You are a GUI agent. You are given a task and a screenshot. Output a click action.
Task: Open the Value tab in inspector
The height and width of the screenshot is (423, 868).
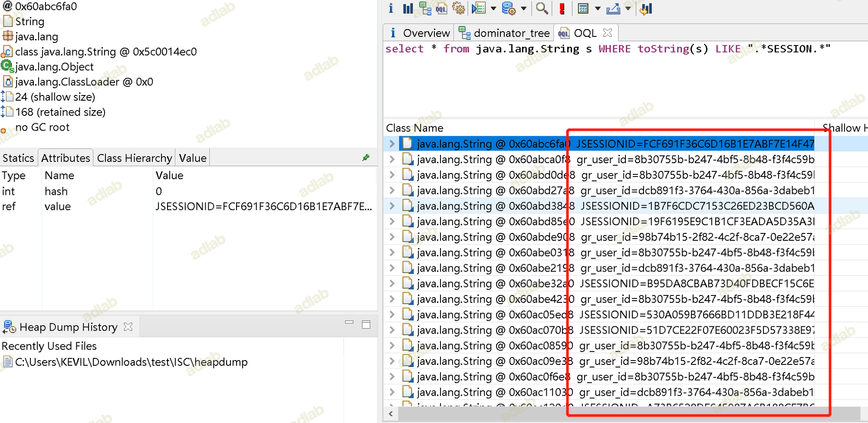193,158
